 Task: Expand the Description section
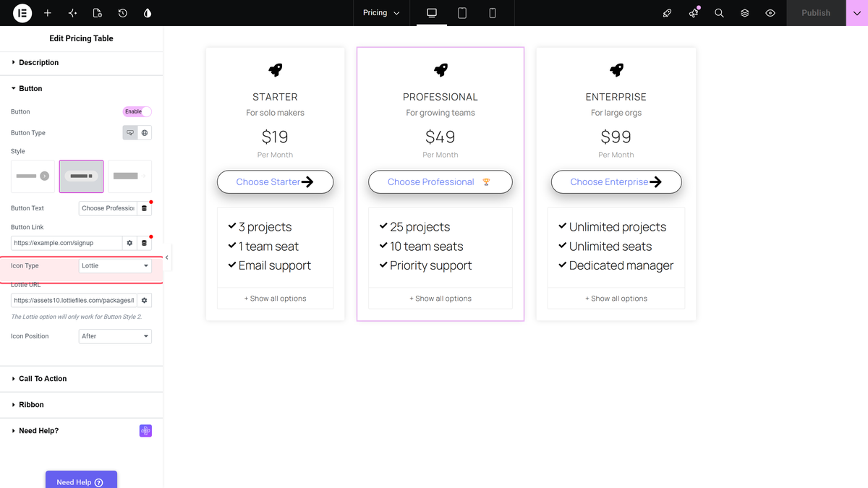pos(82,62)
